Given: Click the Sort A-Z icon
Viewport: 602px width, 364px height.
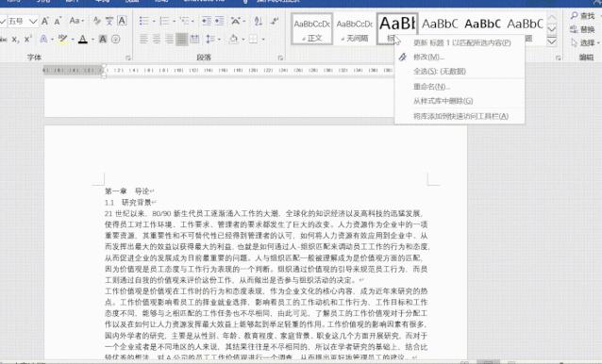Looking at the screenshot, I should pos(259,21).
